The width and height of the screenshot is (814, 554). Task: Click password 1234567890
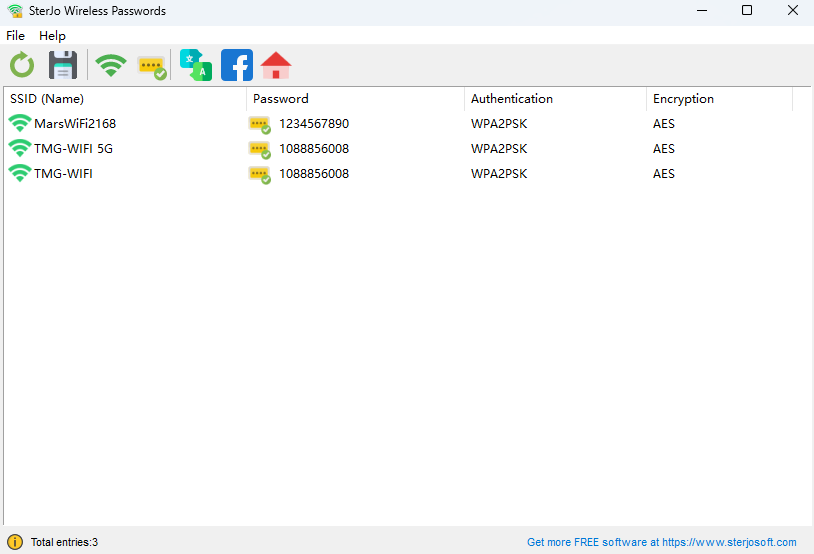click(x=314, y=124)
